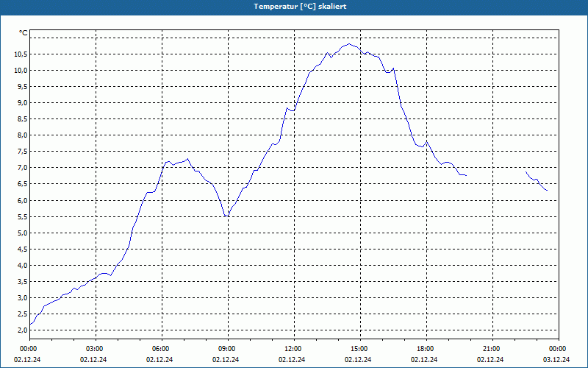Viewport: 588px width, 368px height.
Task: Click the '18:00' time axis label
Action: [x=426, y=349]
